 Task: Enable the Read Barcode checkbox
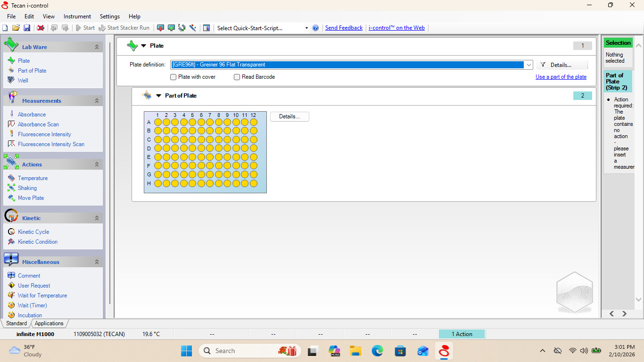tap(237, 77)
